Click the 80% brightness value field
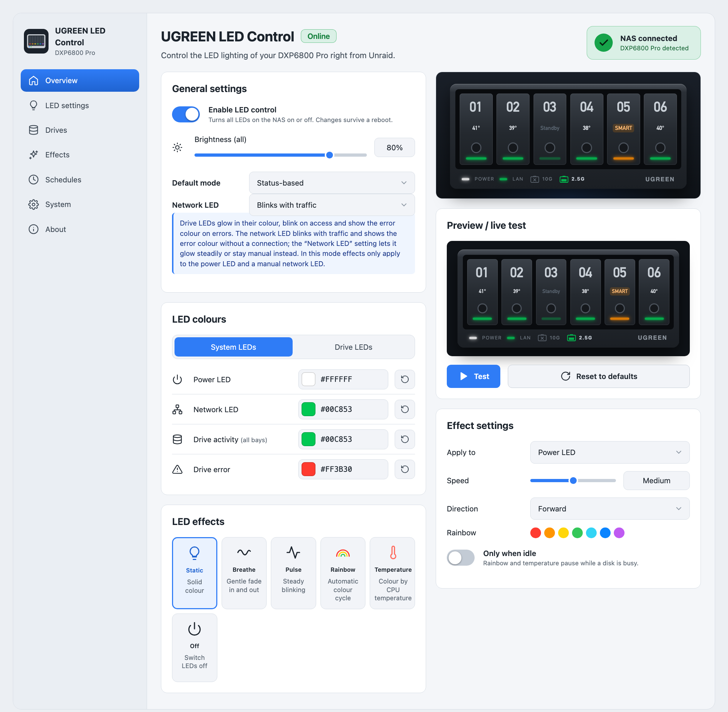The image size is (728, 712). tap(394, 147)
